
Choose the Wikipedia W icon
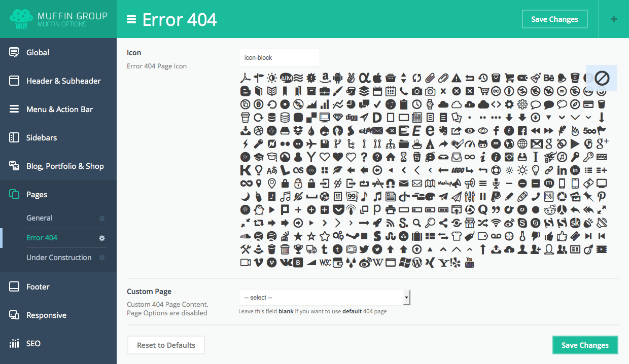click(x=377, y=263)
